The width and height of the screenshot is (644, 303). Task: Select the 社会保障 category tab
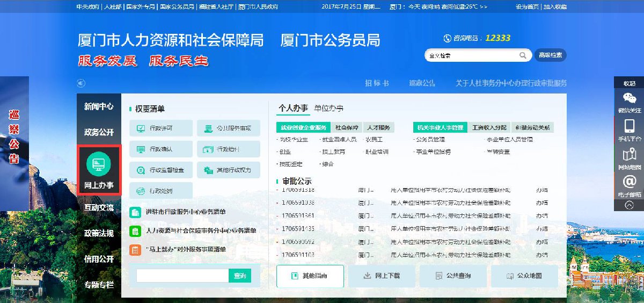347,127
